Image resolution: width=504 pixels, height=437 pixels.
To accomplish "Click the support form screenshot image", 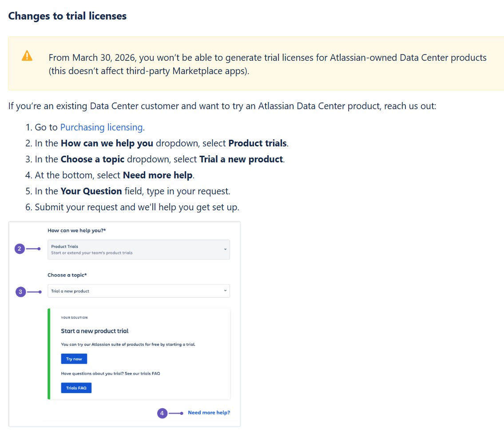I will point(124,324).
